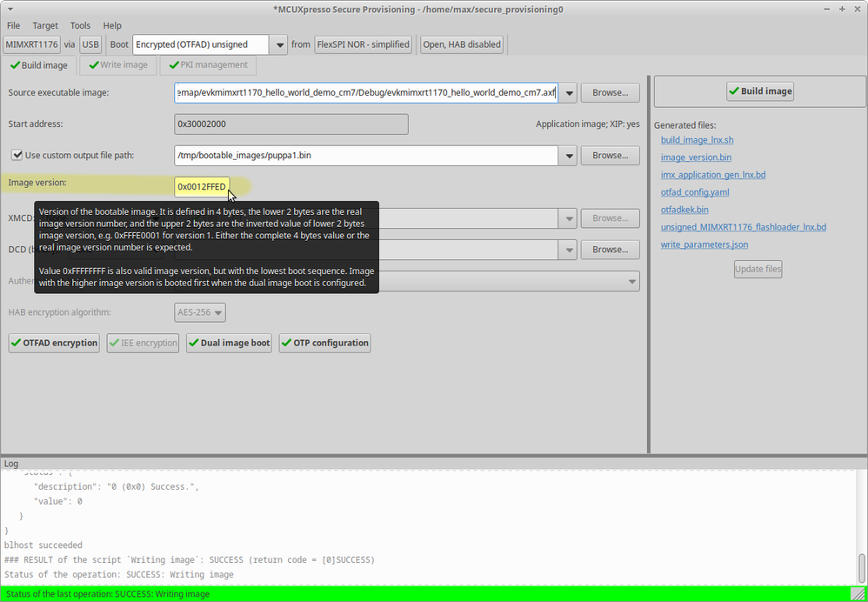Open the Tools menu
868x602 pixels.
point(80,25)
